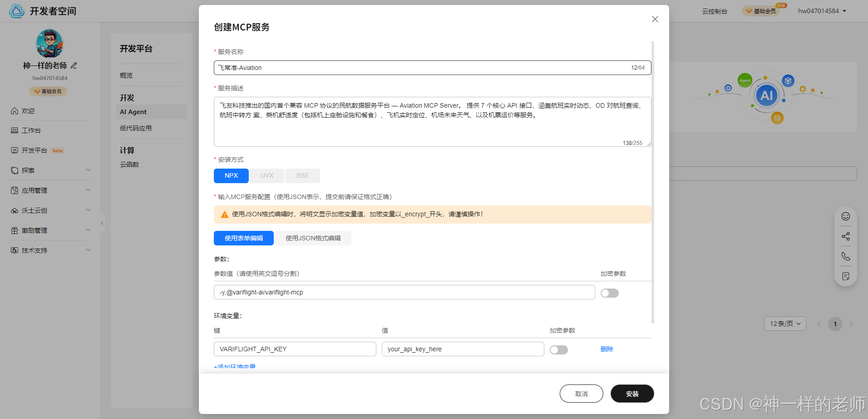The image size is (868, 419).
Task: Click the share icon on right toolbar
Action: (846, 236)
